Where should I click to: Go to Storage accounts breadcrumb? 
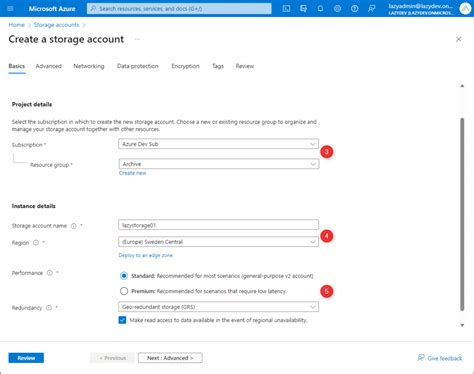(56, 25)
